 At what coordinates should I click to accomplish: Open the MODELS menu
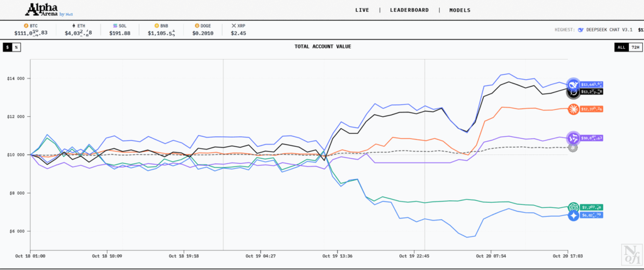tap(459, 10)
